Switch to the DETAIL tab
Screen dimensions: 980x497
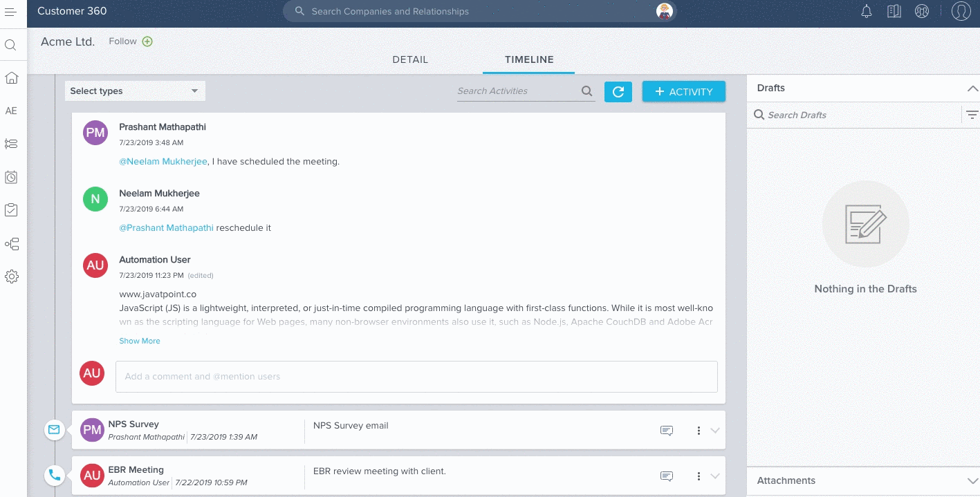tap(410, 59)
